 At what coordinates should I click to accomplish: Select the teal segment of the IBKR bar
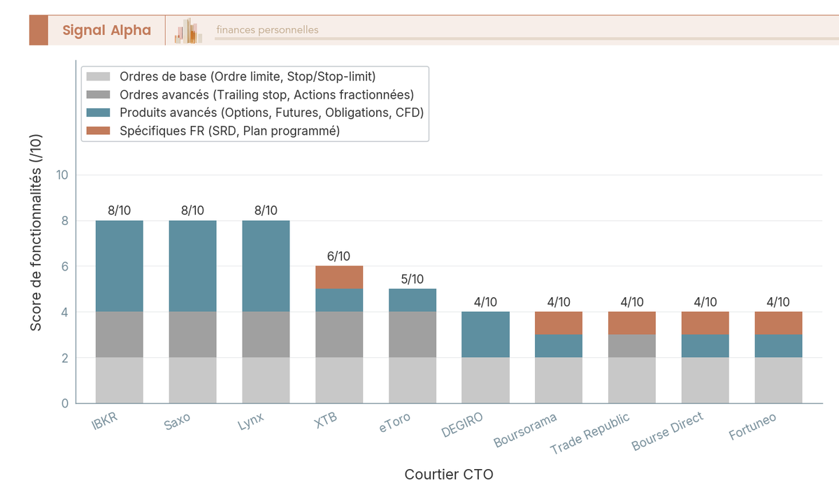[x=119, y=264]
